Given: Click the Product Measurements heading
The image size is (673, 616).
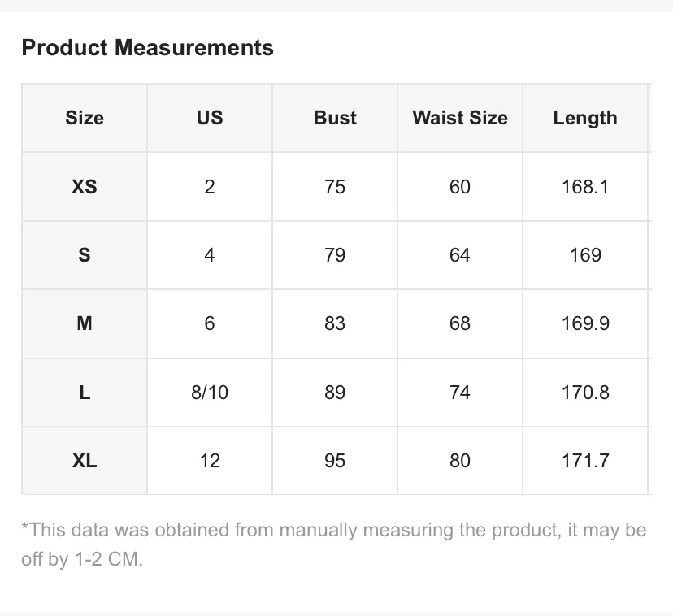Looking at the screenshot, I should coord(148,47).
